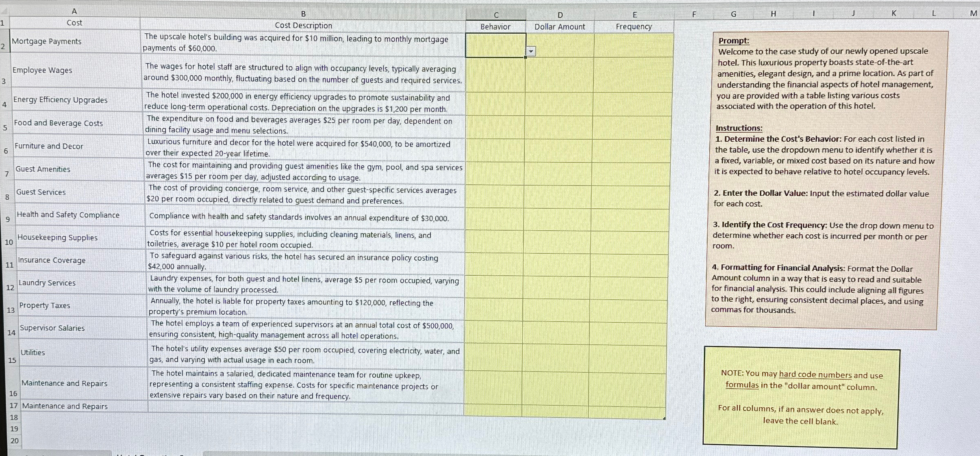Click column G header letter
The width and height of the screenshot is (980, 456).
(733, 14)
